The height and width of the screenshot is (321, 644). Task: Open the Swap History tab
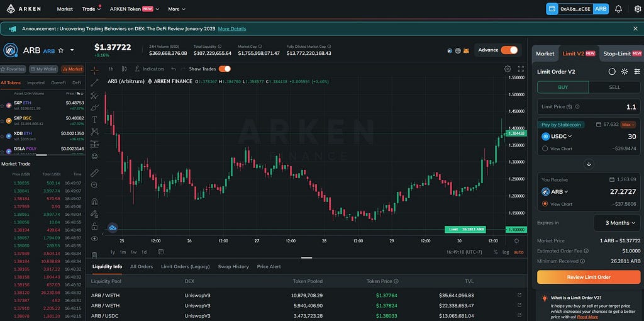(x=233, y=266)
